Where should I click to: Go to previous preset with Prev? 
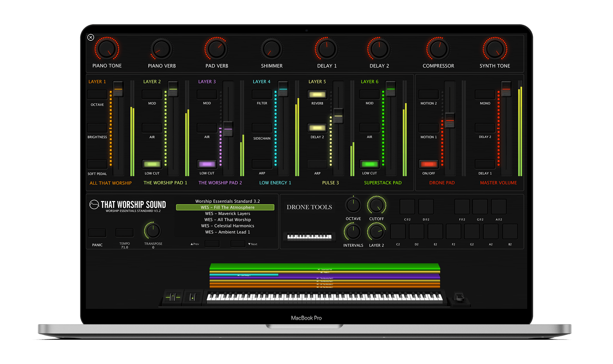coord(212,244)
